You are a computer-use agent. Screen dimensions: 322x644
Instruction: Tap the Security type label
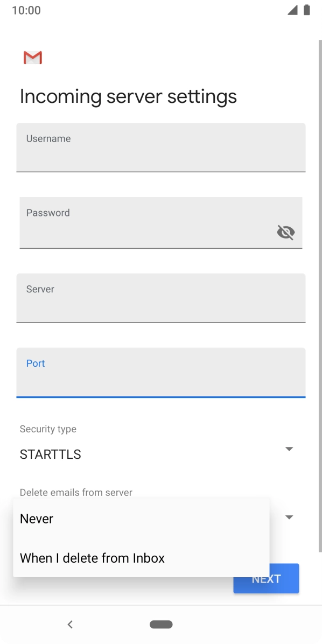coord(48,429)
